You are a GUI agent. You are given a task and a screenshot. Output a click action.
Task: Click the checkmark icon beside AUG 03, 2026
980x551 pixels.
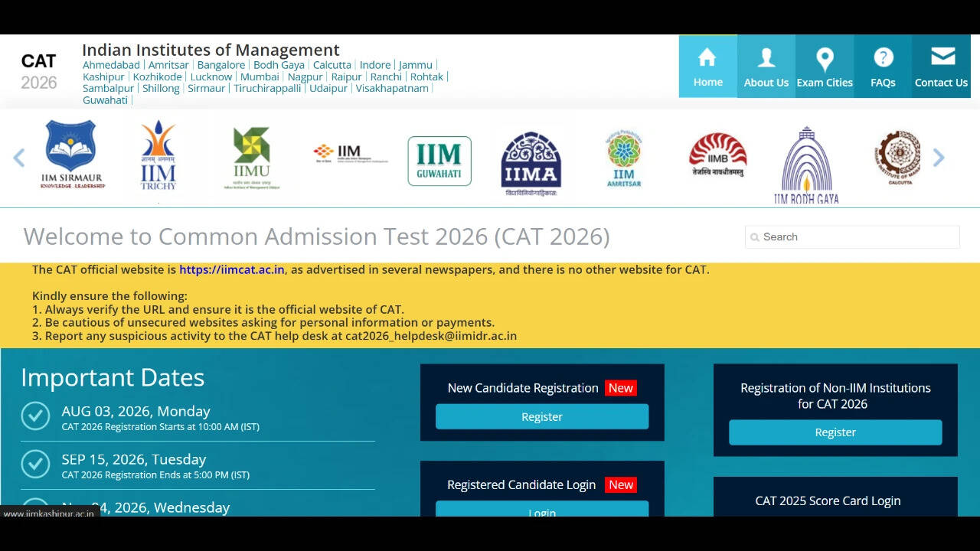pyautogui.click(x=35, y=416)
